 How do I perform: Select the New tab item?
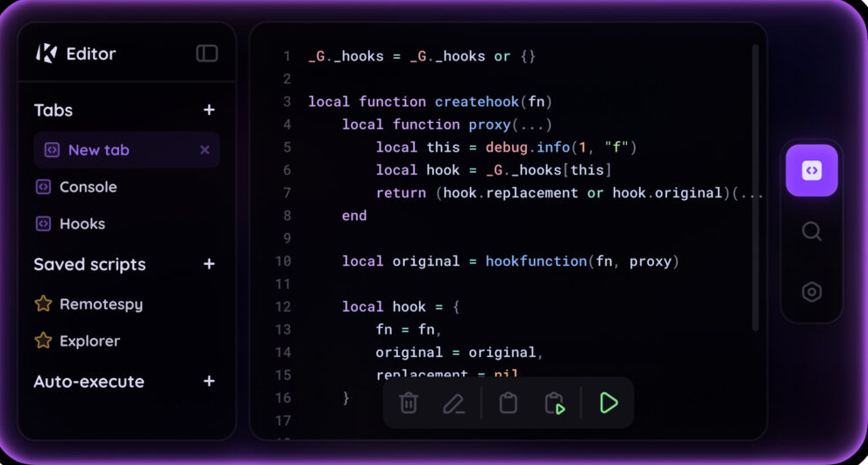click(x=98, y=150)
